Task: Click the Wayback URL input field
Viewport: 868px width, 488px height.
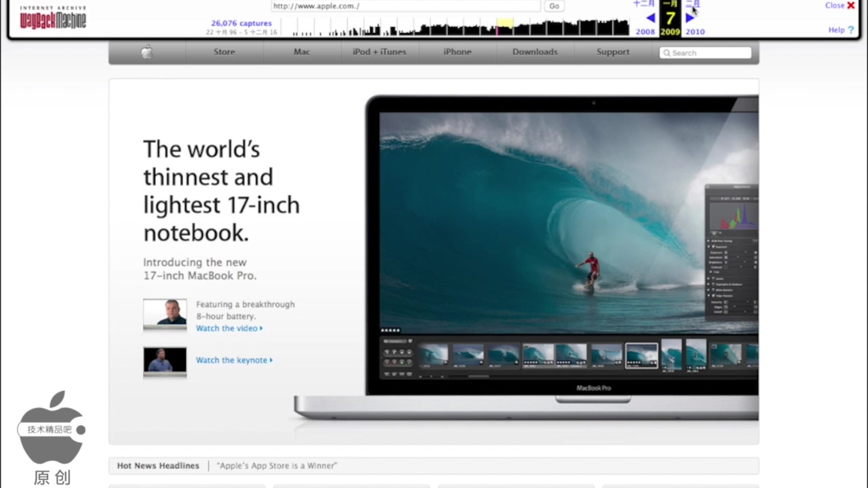Action: point(406,6)
